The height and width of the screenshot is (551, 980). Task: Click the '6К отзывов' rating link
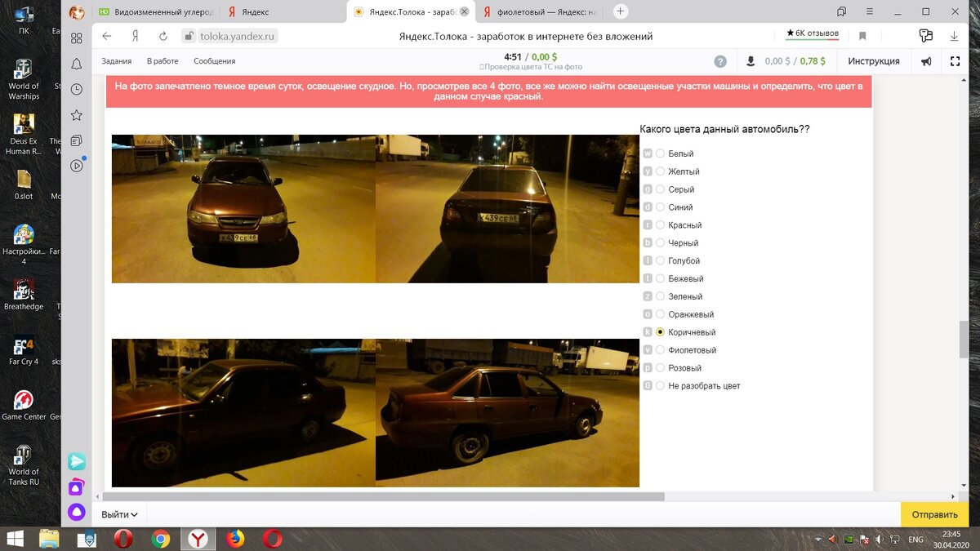pos(813,33)
